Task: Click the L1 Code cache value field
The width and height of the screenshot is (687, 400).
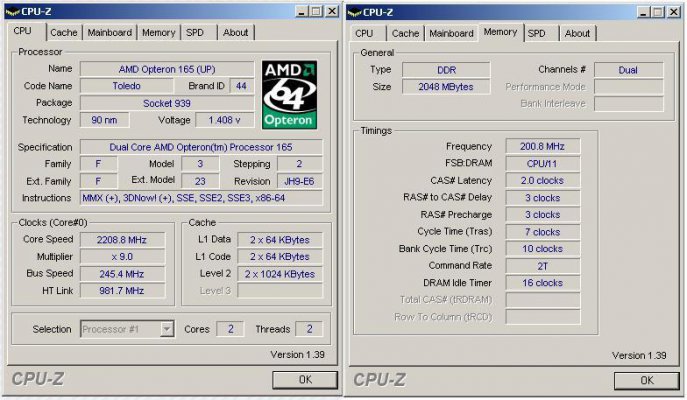Action: [x=280, y=257]
